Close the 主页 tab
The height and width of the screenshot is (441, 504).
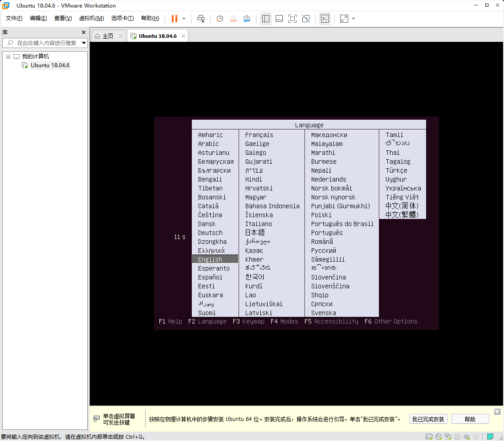tap(121, 36)
